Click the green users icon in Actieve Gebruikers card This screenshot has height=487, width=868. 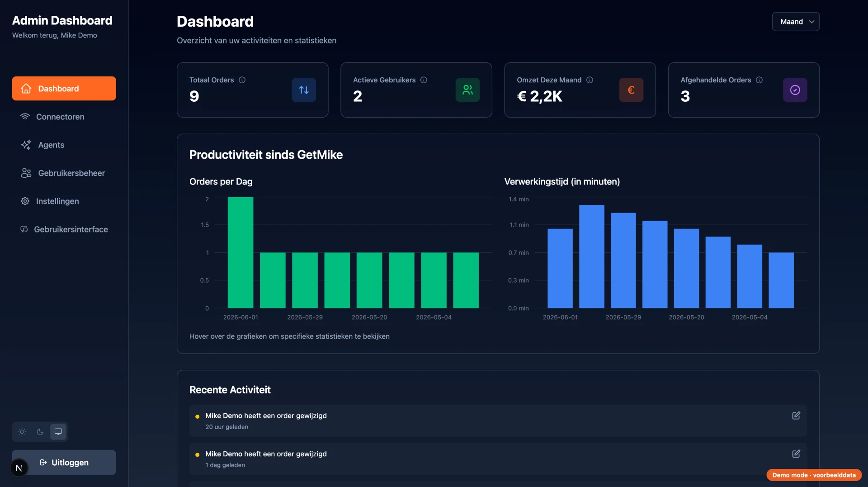coord(467,90)
